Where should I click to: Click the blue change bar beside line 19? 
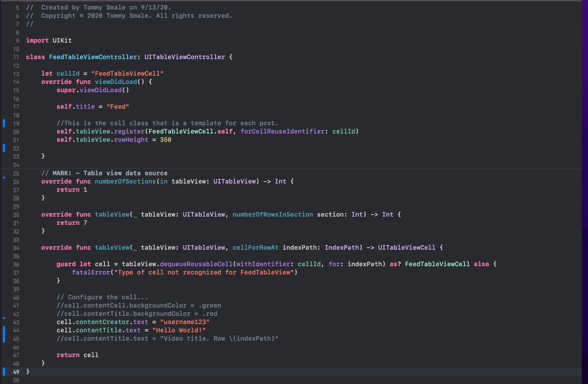click(3, 123)
